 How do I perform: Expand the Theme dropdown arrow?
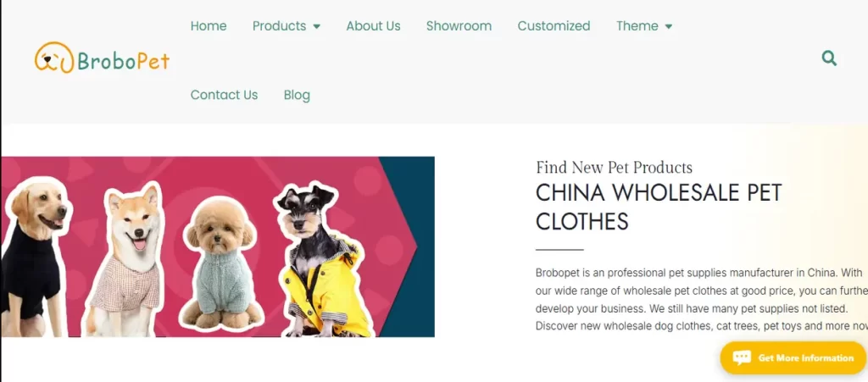tap(668, 26)
